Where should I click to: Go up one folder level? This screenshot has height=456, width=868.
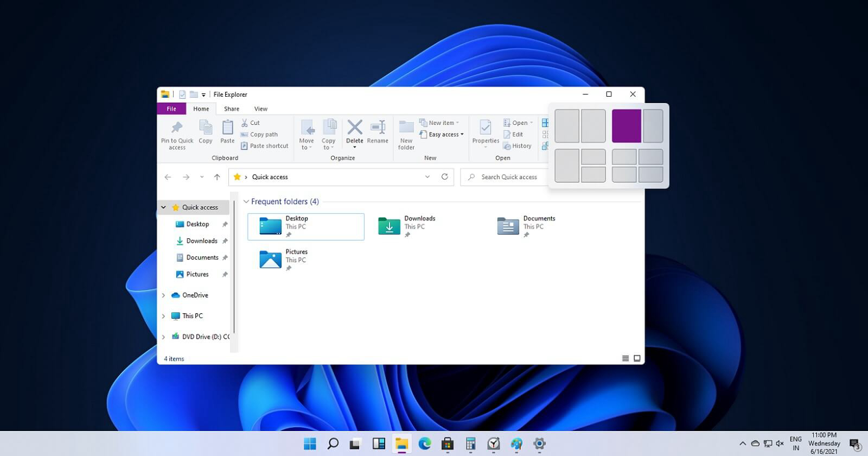tap(217, 177)
